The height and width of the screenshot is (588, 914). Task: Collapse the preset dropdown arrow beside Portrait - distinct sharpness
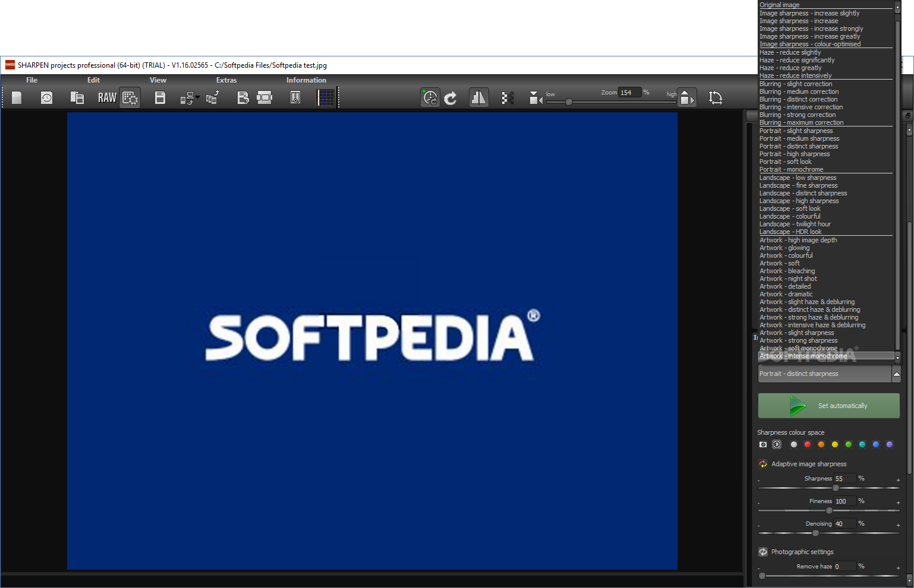pyautogui.click(x=897, y=374)
